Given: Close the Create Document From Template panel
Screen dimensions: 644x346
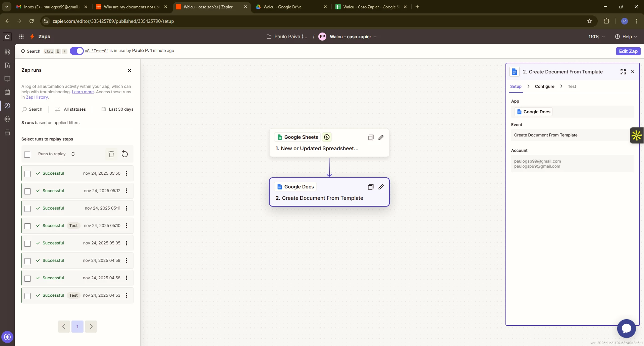Looking at the screenshot, I should pyautogui.click(x=633, y=72).
